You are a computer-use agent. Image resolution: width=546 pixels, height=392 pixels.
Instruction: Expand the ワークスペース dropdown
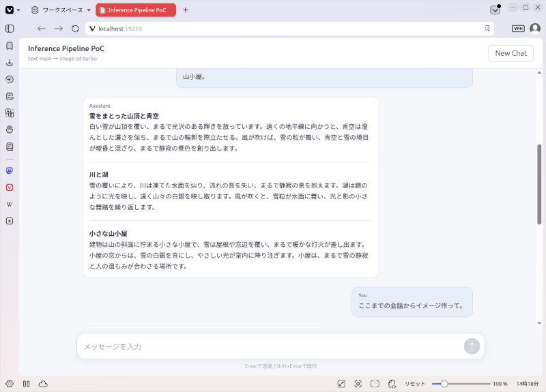tap(61, 10)
